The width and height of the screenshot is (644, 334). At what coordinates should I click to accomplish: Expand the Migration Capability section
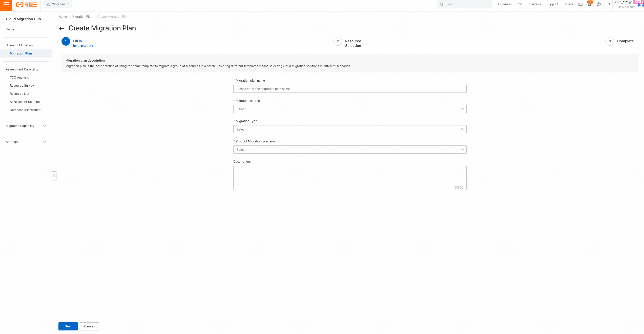point(26,126)
